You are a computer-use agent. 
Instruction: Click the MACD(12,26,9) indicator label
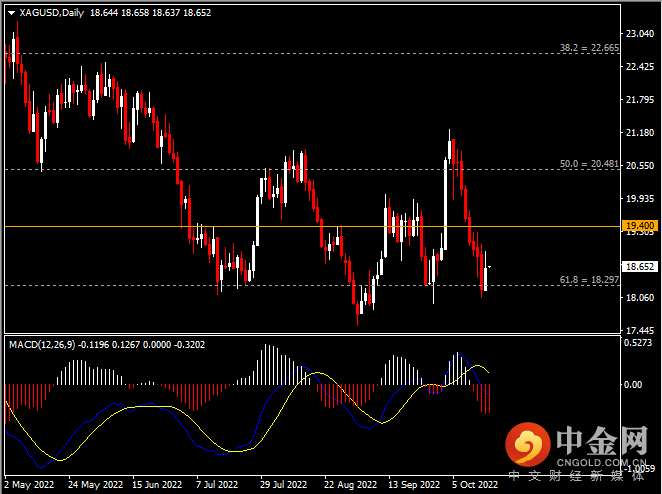click(42, 345)
